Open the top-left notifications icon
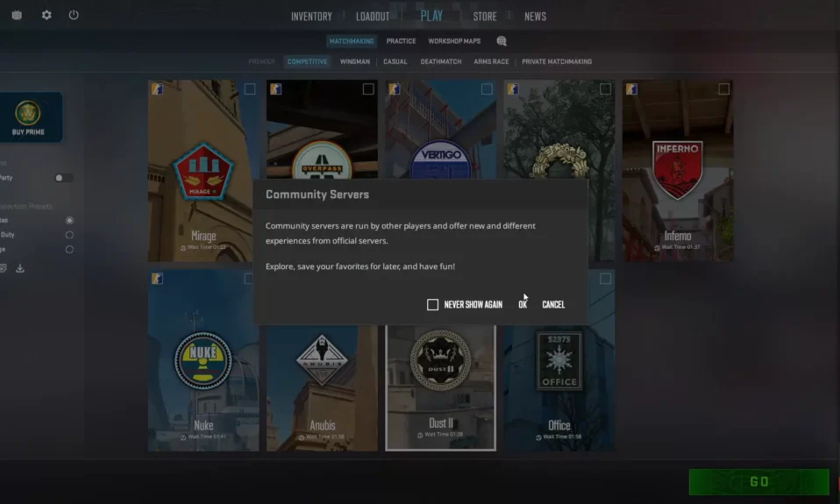Screen dimensions: 840x504 point(17,15)
